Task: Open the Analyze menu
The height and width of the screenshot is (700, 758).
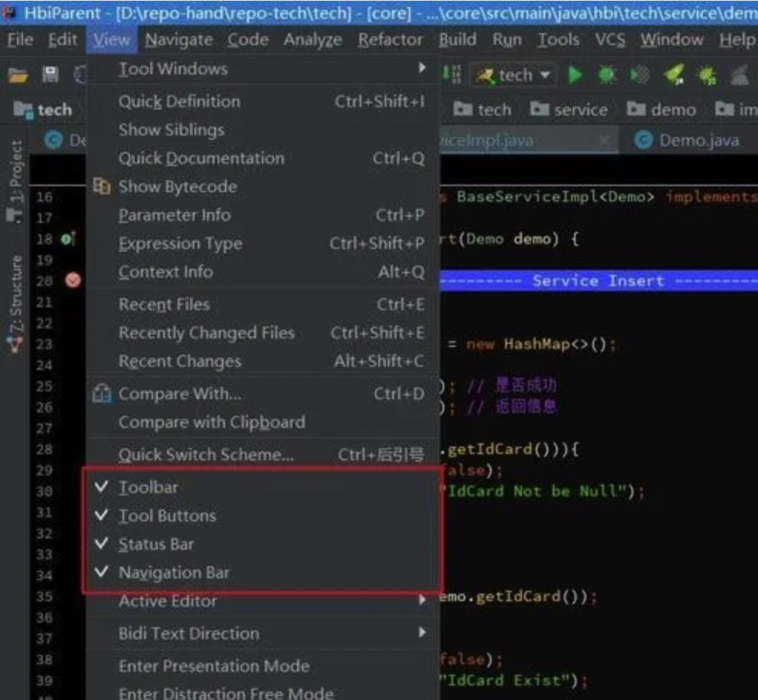Action: [x=313, y=40]
